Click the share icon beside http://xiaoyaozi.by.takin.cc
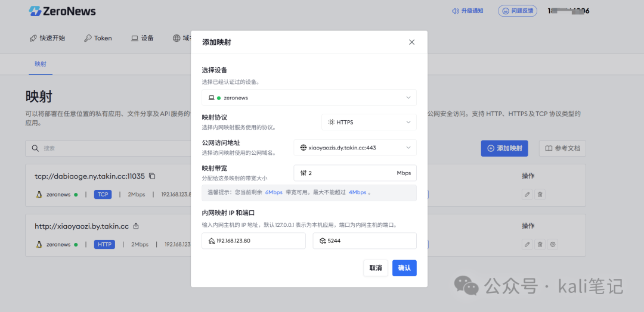Screen dimensions: 644x312 (136, 226)
